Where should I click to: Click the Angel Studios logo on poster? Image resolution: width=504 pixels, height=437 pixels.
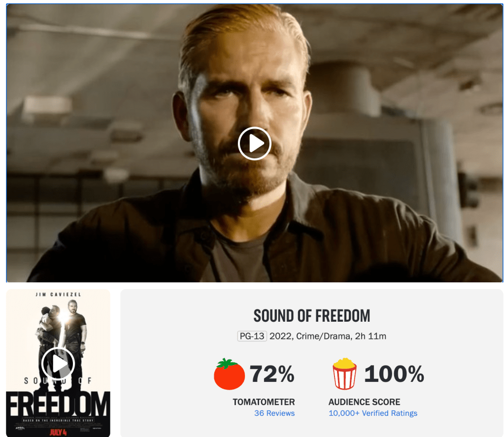point(20,428)
